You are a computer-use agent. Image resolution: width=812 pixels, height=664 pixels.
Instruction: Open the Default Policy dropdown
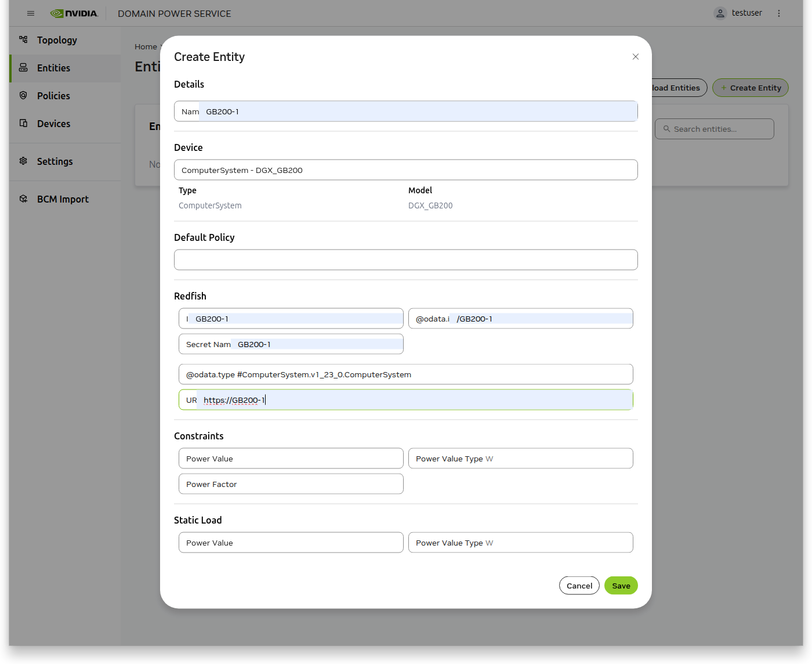[406, 259]
